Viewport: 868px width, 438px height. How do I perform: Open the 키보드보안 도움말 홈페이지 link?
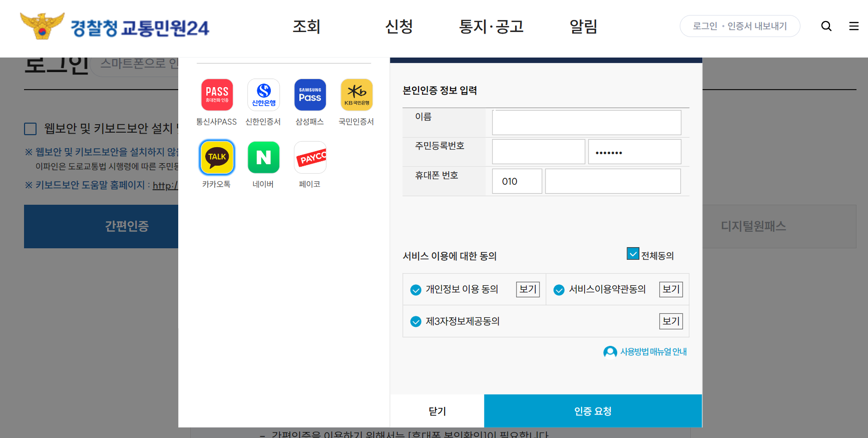point(165,186)
